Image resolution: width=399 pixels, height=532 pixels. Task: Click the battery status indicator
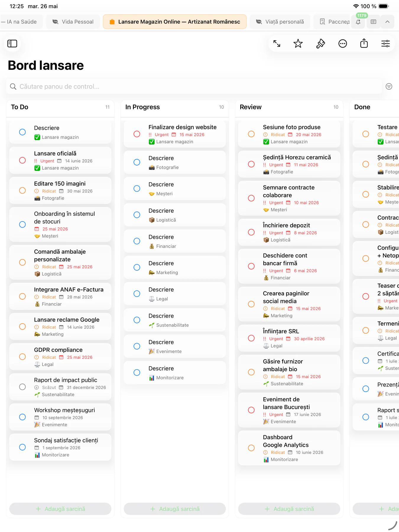click(x=384, y=6)
